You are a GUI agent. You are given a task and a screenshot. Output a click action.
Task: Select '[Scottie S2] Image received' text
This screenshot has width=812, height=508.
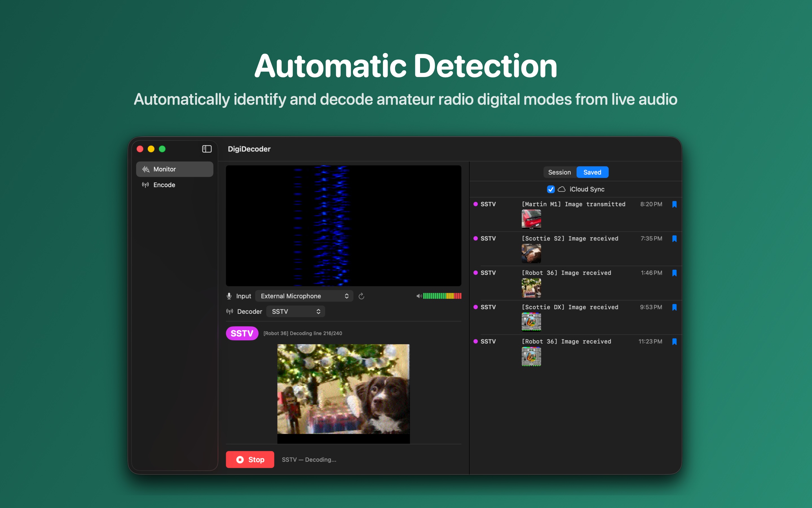coord(570,238)
